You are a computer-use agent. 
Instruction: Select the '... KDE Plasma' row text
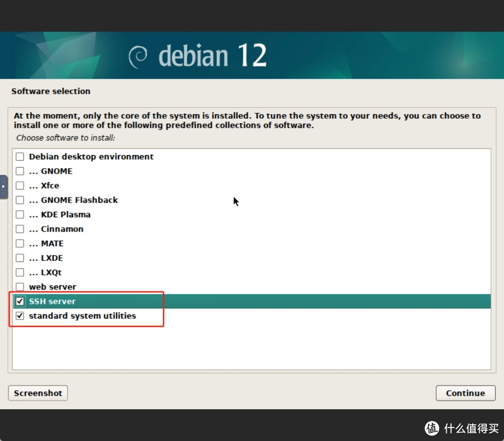60,214
